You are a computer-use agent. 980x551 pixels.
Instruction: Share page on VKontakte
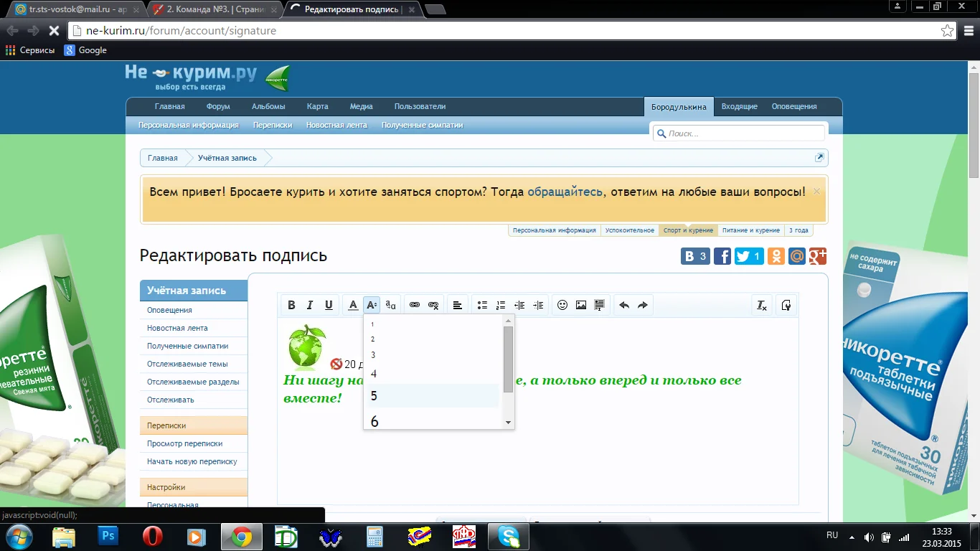click(x=695, y=256)
